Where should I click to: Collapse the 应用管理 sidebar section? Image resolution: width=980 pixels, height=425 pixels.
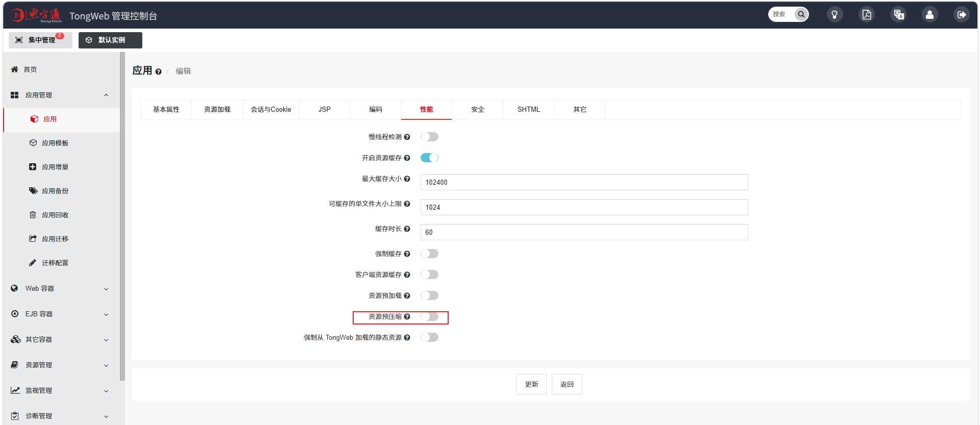60,95
